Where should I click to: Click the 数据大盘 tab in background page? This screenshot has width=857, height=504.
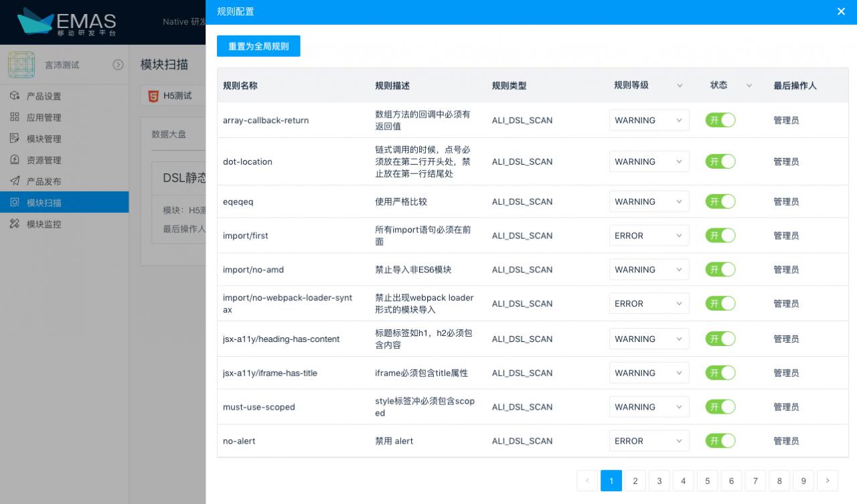click(x=169, y=134)
